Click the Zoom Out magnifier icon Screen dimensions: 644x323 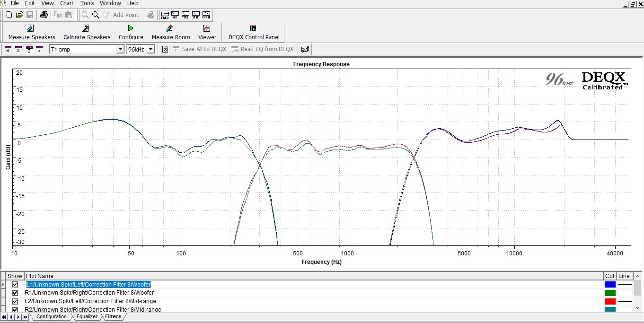[85, 15]
